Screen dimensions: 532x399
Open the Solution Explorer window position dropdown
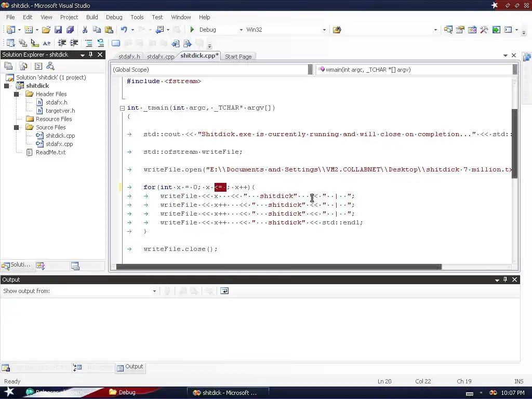(83, 55)
